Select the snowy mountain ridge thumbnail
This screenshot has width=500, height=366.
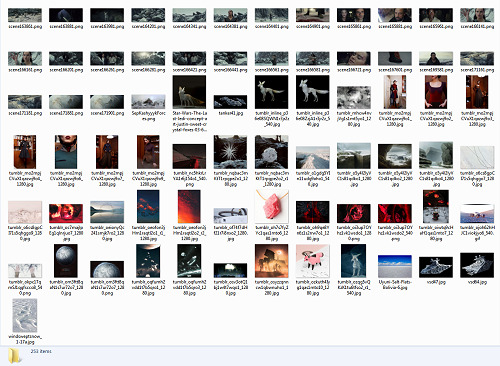coord(313,158)
